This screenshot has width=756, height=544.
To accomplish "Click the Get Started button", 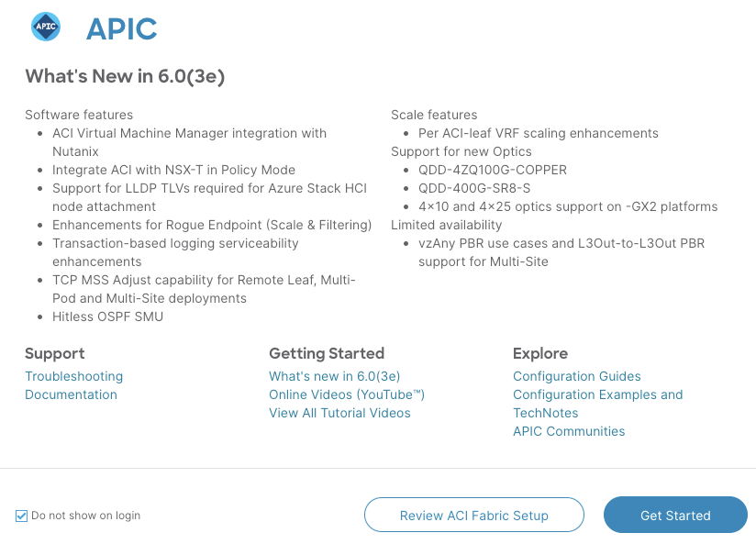I will pyautogui.click(x=675, y=515).
